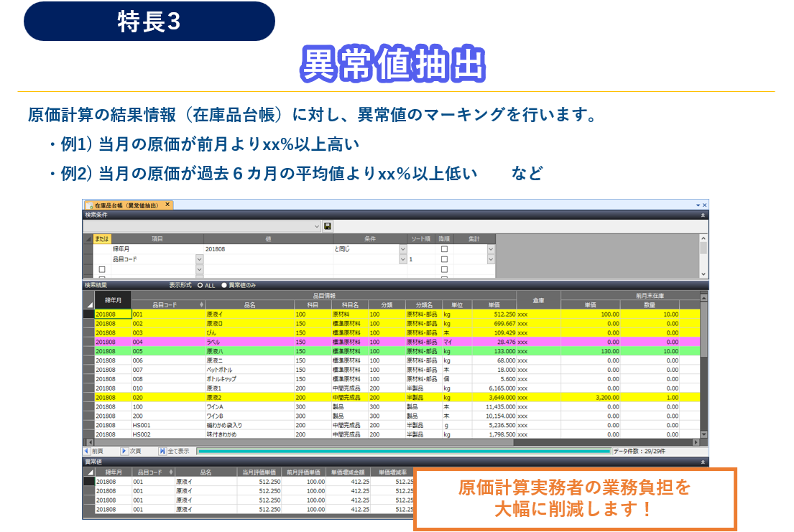Open 条件 dropdown in 品目コード row
Image resolution: width=794 pixels, height=532 pixels.
point(403,259)
